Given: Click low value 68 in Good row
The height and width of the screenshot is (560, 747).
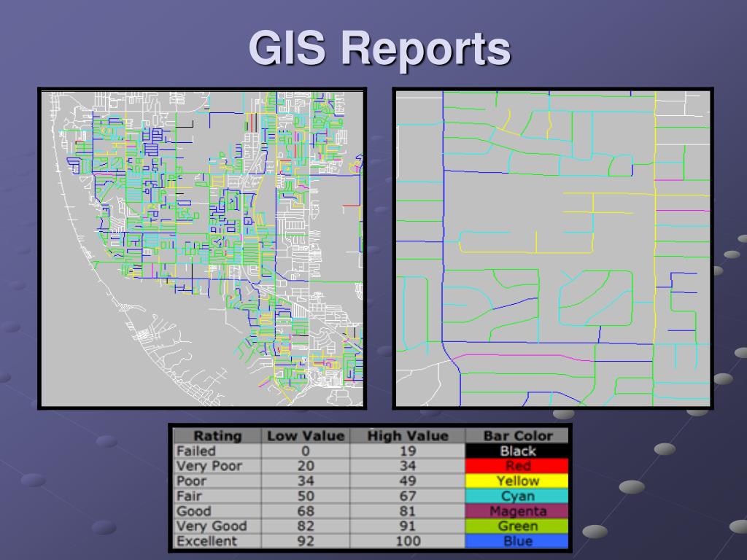Looking at the screenshot, I should [306, 511].
